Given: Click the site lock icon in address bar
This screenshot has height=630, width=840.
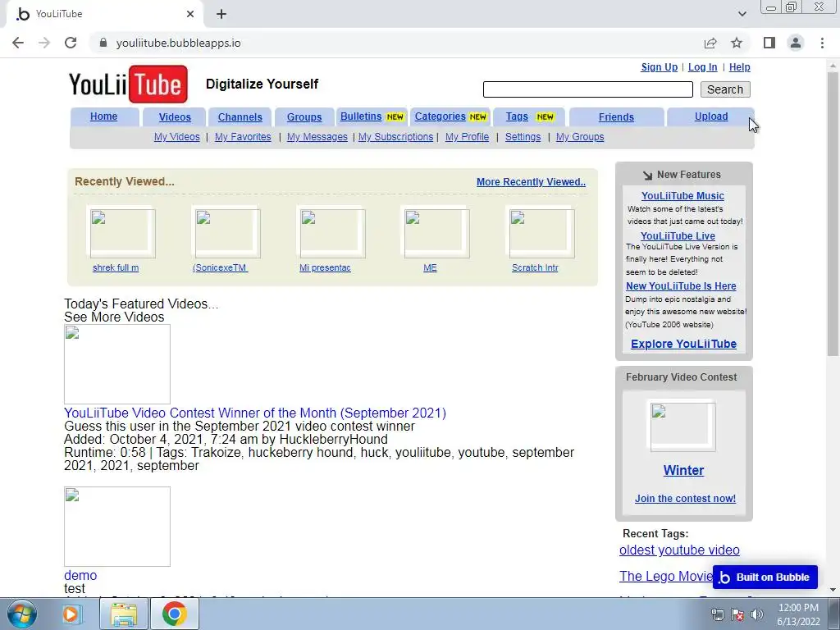Looking at the screenshot, I should pos(103,43).
